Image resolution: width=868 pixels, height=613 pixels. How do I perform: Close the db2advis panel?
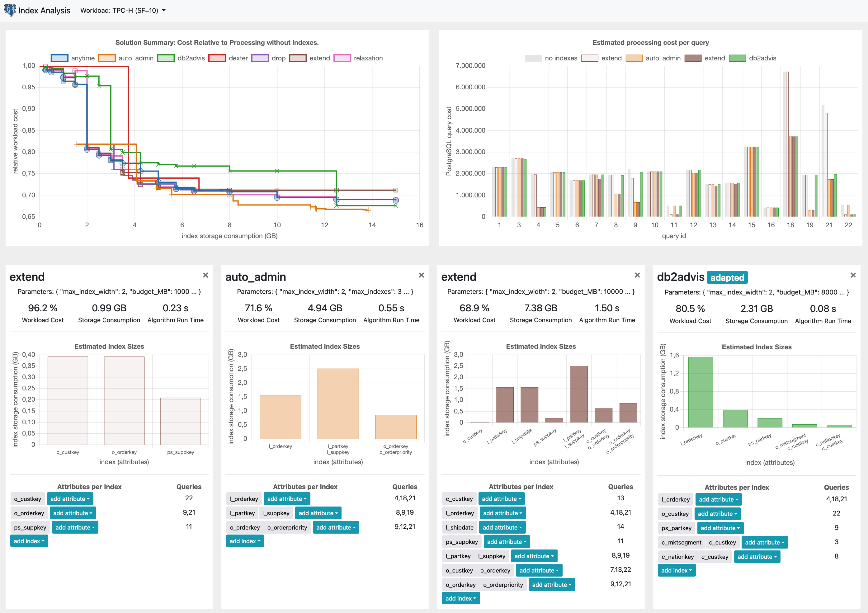pyautogui.click(x=853, y=275)
